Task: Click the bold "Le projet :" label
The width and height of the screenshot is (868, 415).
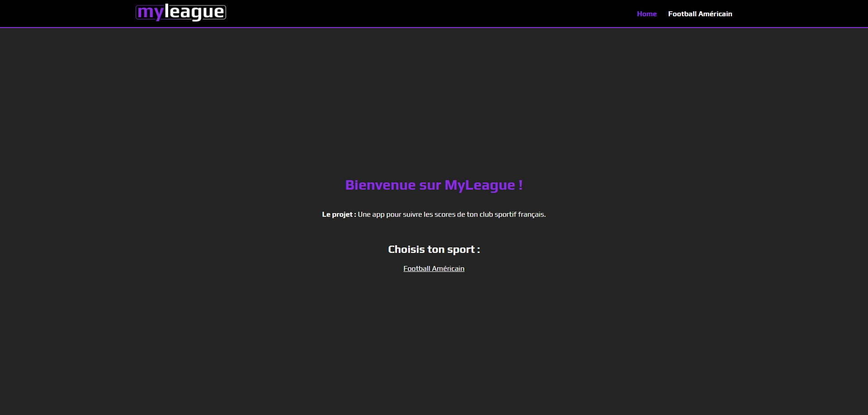Action: point(339,214)
